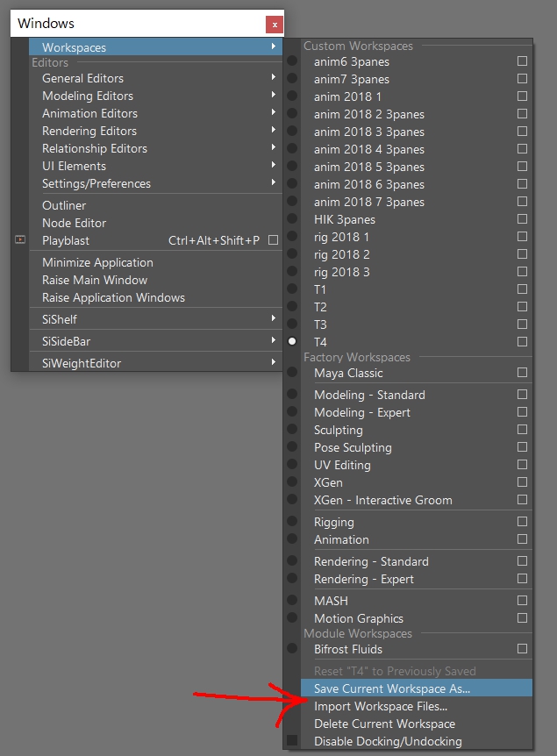Open options box for anim 2018 7 3panes
This screenshot has height=756, width=557.
(522, 202)
